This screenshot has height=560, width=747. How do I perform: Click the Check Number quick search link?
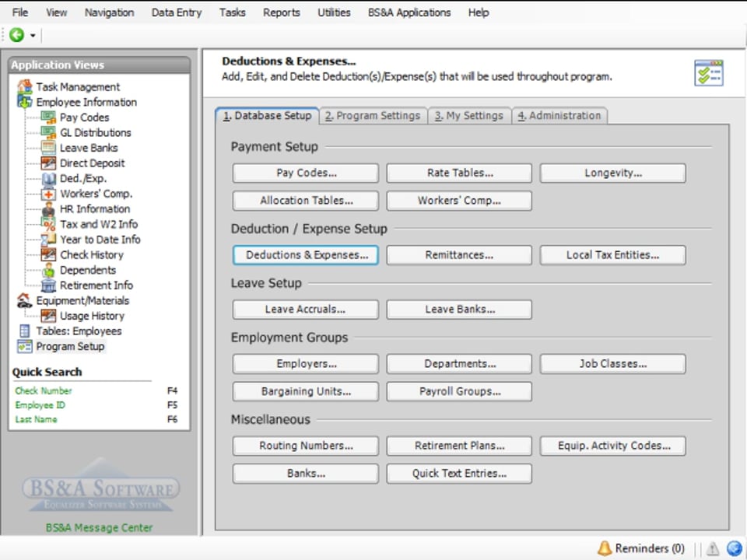click(44, 390)
